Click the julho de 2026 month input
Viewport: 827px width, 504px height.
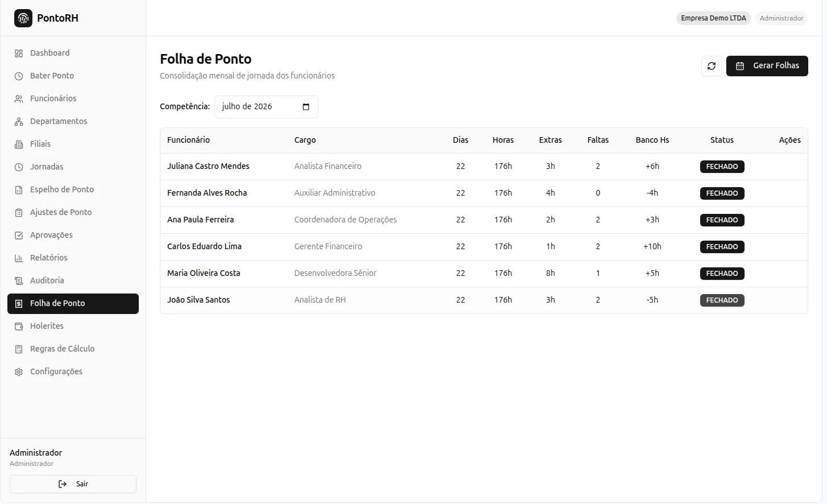[266, 107]
